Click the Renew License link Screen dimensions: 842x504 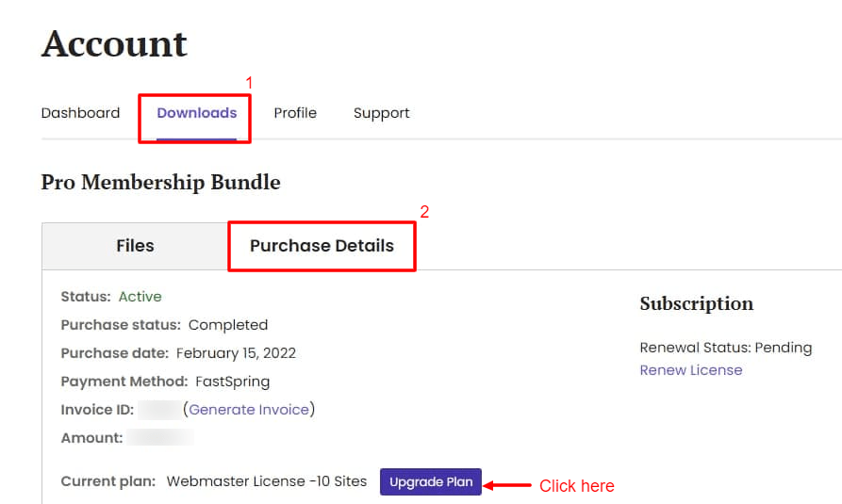(691, 370)
